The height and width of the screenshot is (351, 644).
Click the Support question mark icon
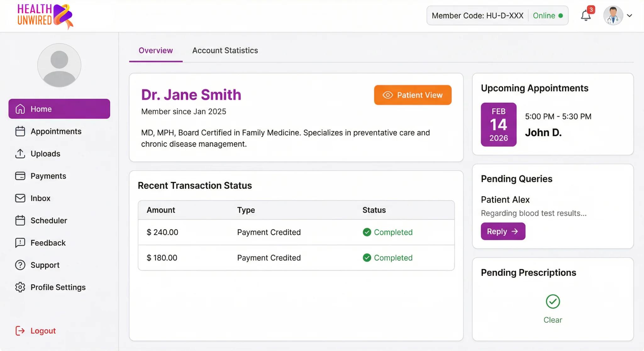click(20, 265)
